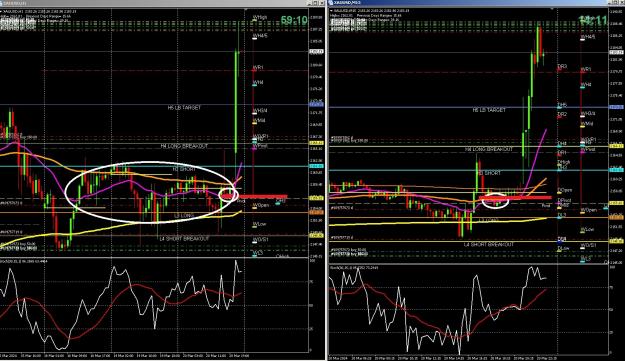Select the WOpen label on M15 chart

click(x=589, y=210)
